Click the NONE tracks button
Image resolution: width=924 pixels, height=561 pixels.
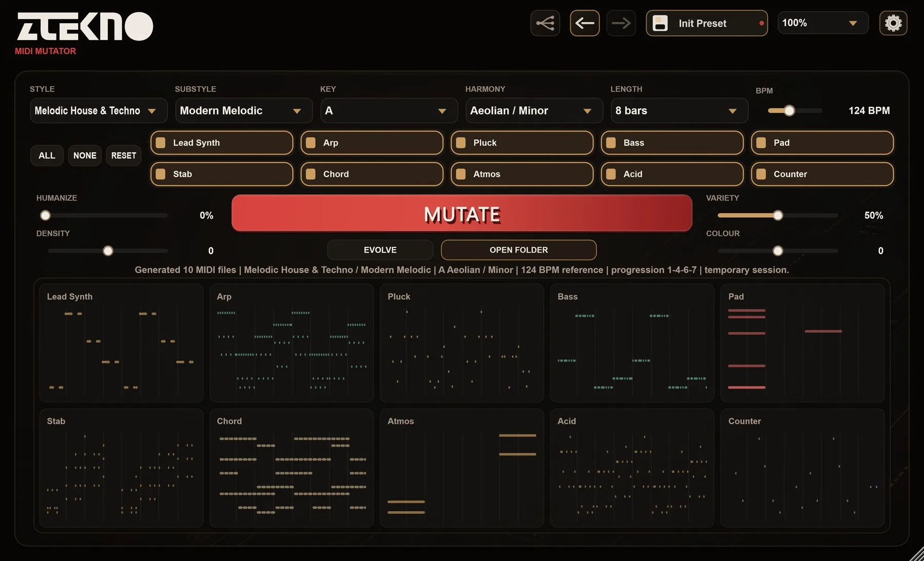pos(85,156)
